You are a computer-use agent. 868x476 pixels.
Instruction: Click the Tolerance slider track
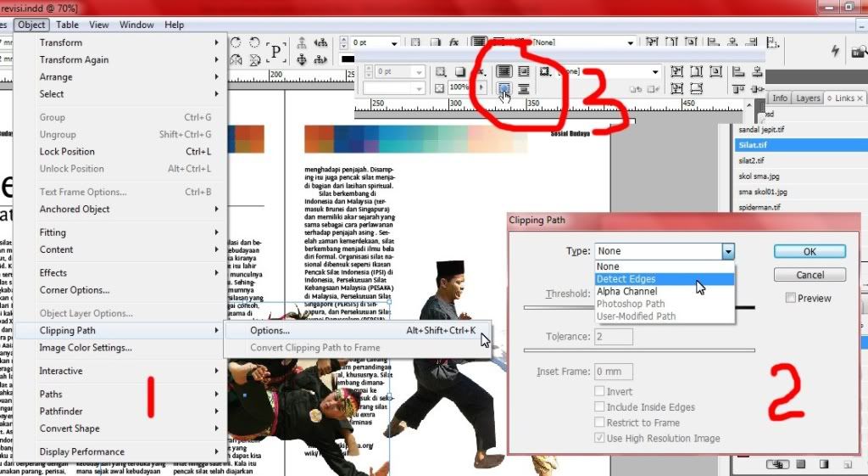[639, 350]
